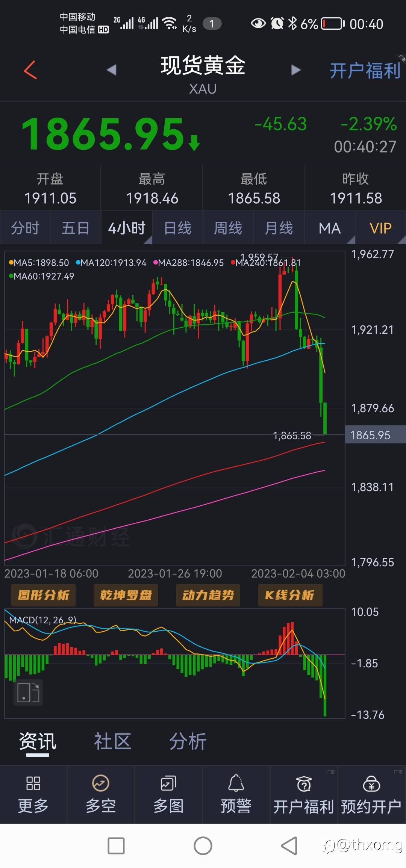Tap the red back arrow
The image size is (406, 868).
pos(30,70)
